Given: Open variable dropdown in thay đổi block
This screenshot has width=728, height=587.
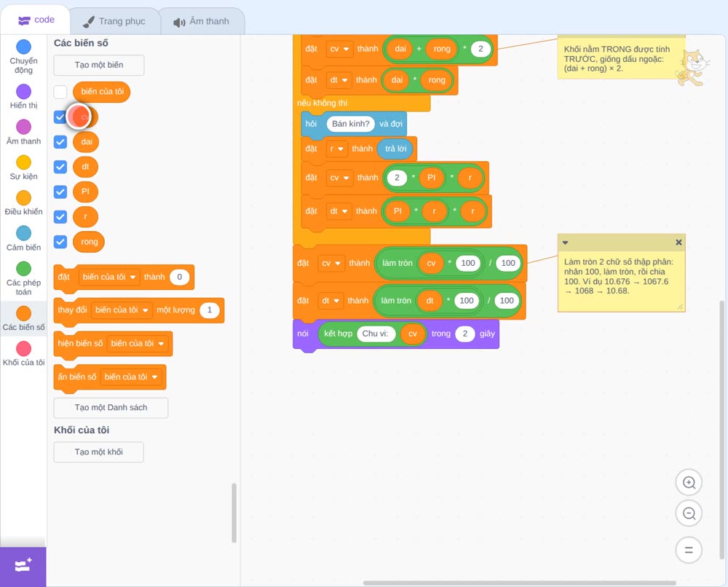Looking at the screenshot, I should 122,310.
